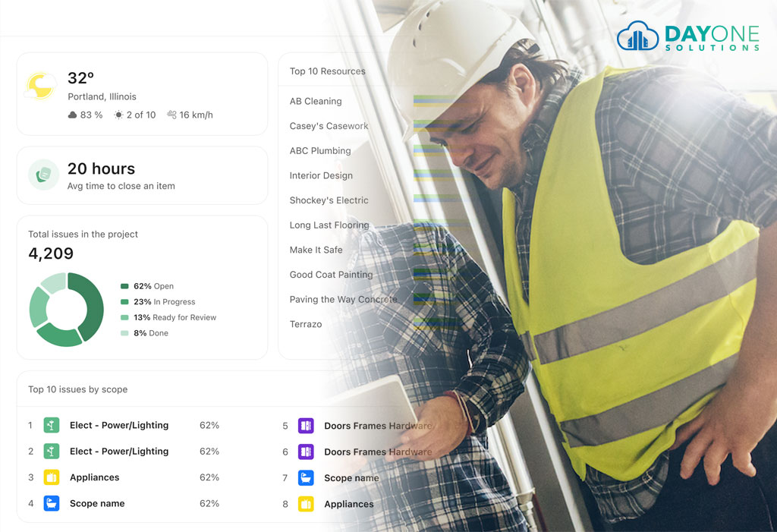Click the Top 10 issues by scope heading
Image resolution: width=777 pixels, height=532 pixels.
click(x=78, y=389)
